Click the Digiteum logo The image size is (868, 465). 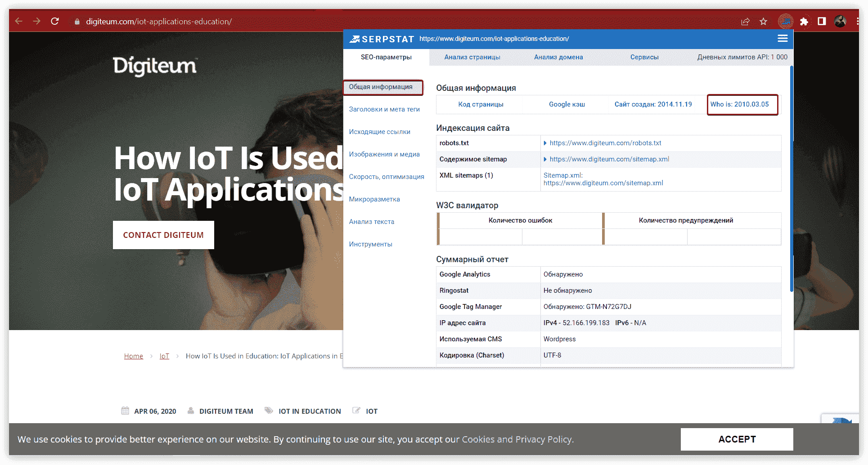[x=155, y=66]
